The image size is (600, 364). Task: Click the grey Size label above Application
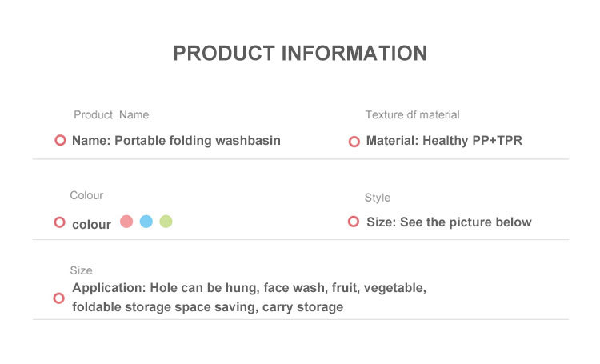coord(81,270)
